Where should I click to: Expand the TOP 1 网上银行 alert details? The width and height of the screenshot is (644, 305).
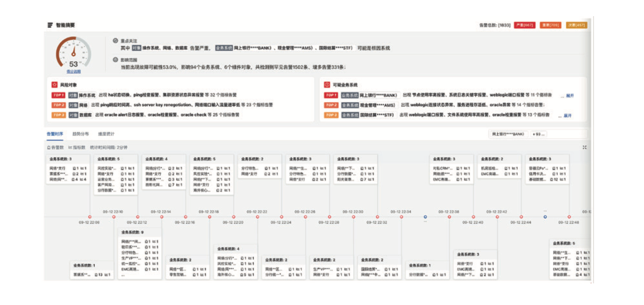click(x=569, y=95)
